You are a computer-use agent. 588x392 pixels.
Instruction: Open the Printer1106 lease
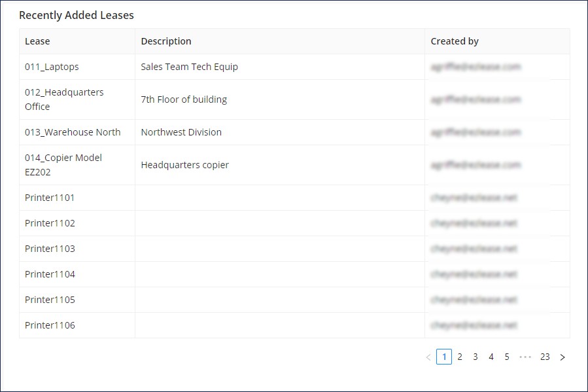click(x=50, y=325)
